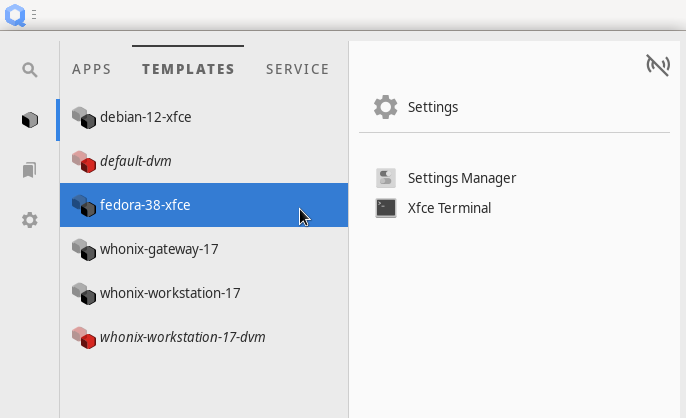The height and width of the screenshot is (418, 686).
Task: Click the debian-12-xfce gray cube icon
Action: pyautogui.click(x=84, y=118)
